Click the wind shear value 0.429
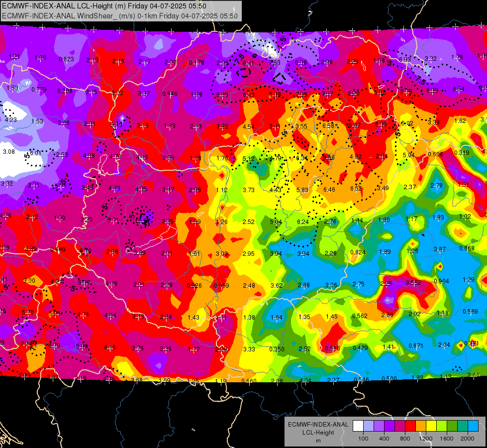This screenshot has width=487, height=448. pos(360,347)
